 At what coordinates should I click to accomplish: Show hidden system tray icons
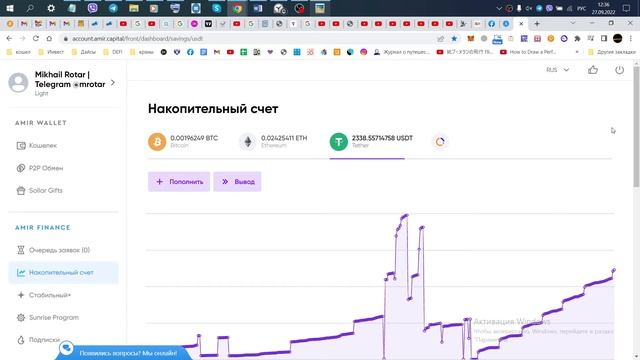(499, 8)
